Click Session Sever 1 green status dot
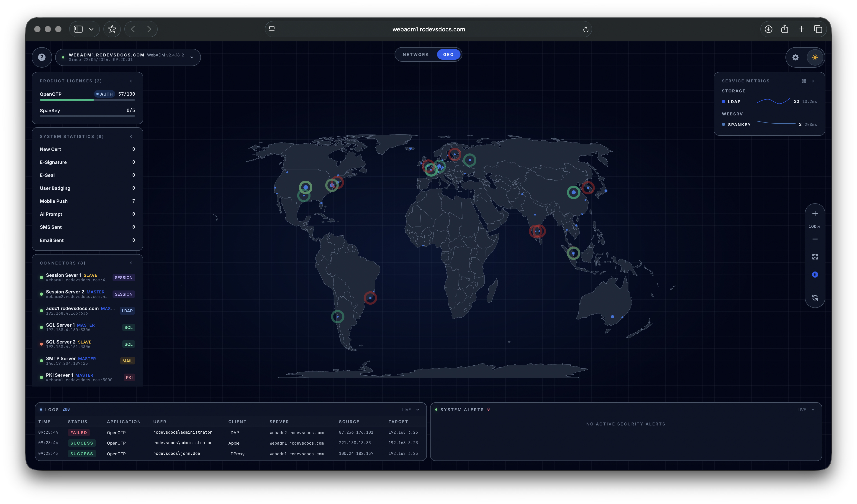Screen dimensions: 857x504 (x=41, y=278)
